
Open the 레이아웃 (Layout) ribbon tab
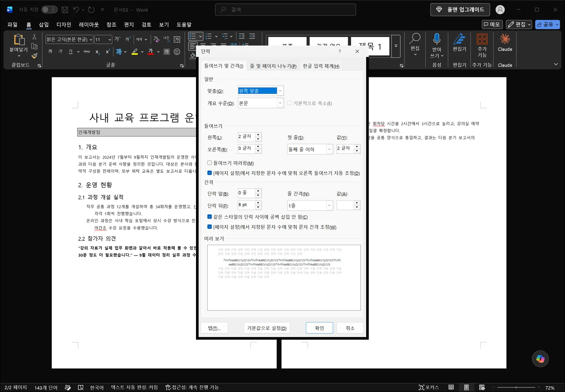click(x=89, y=24)
